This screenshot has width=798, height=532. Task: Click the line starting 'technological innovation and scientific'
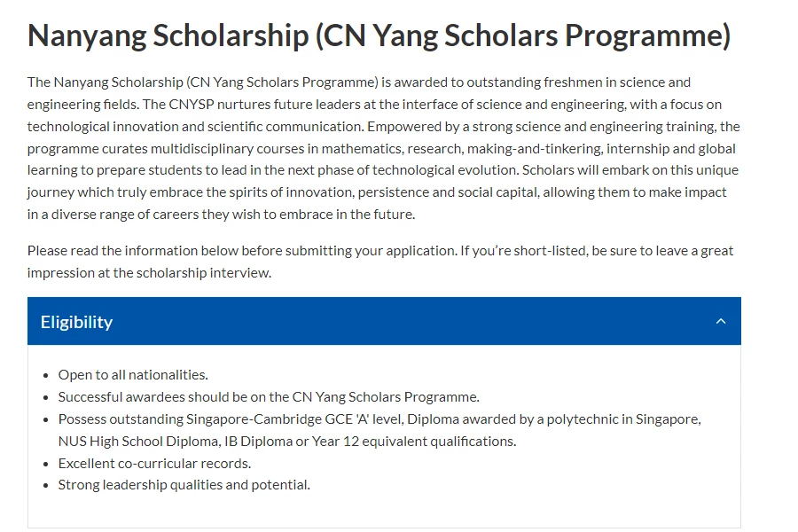coord(384,126)
